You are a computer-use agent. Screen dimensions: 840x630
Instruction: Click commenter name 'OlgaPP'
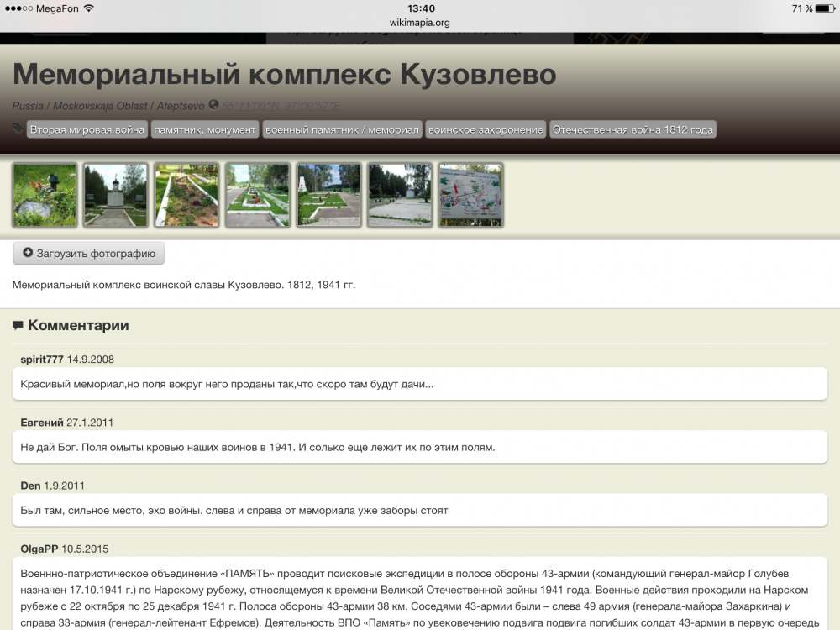click(39, 549)
